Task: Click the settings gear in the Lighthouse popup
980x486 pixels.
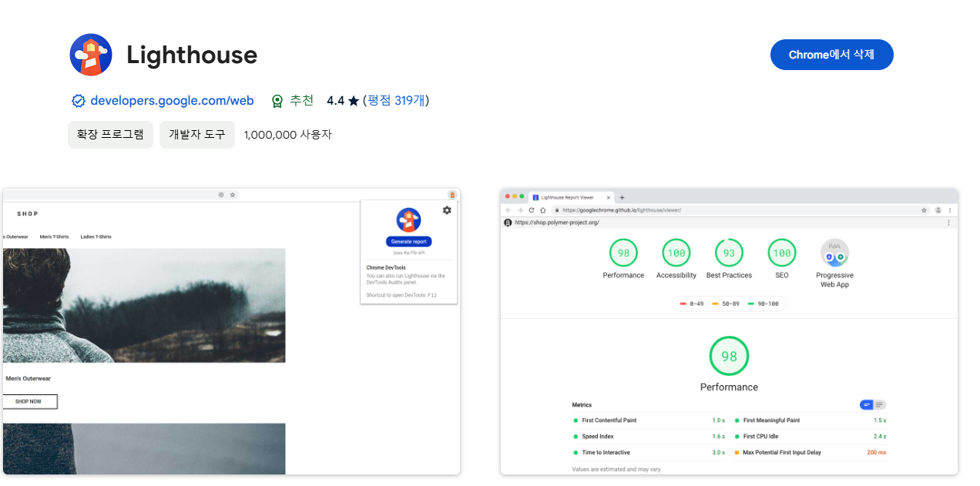Action: click(447, 210)
